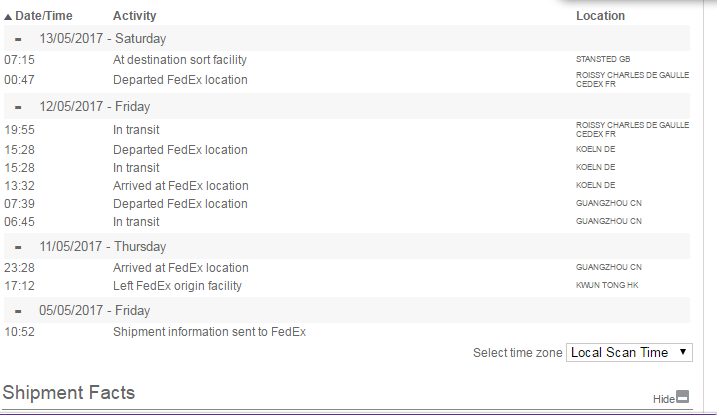Viewport: 717px width, 415px height.
Task: Click the Select time zone label
Action: [x=516, y=353]
